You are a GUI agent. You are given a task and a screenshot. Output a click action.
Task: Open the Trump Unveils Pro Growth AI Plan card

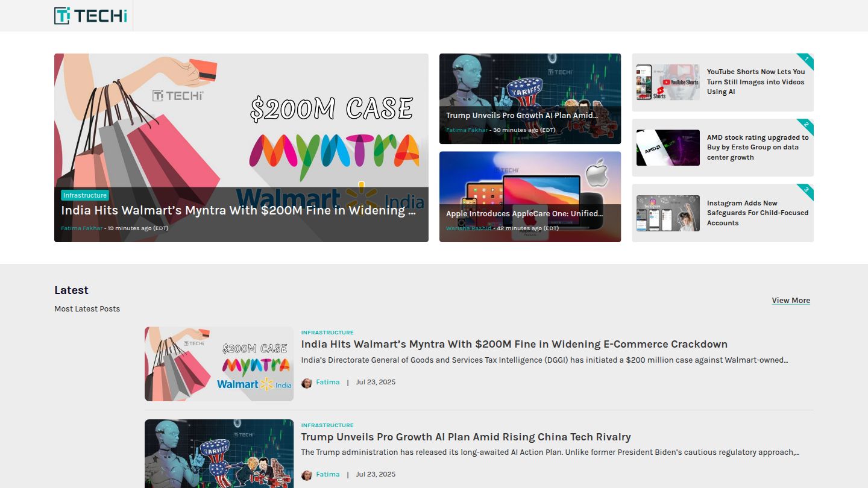pos(530,99)
